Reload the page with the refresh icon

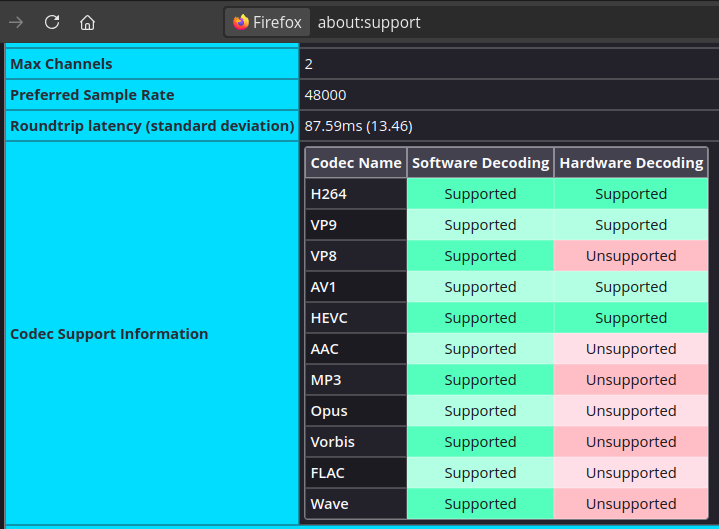(52, 22)
